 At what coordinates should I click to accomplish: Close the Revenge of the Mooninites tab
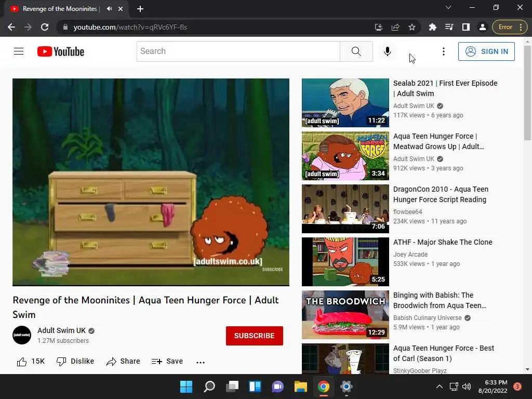pos(121,9)
